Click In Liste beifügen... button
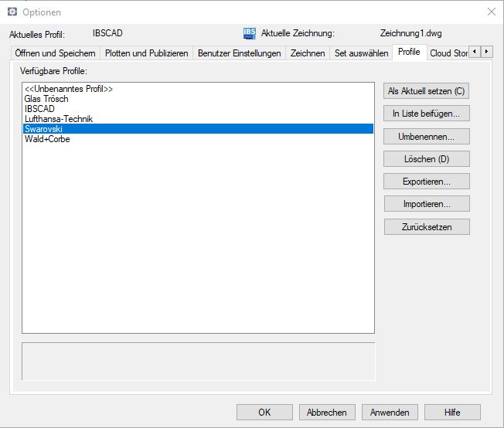 coord(426,114)
